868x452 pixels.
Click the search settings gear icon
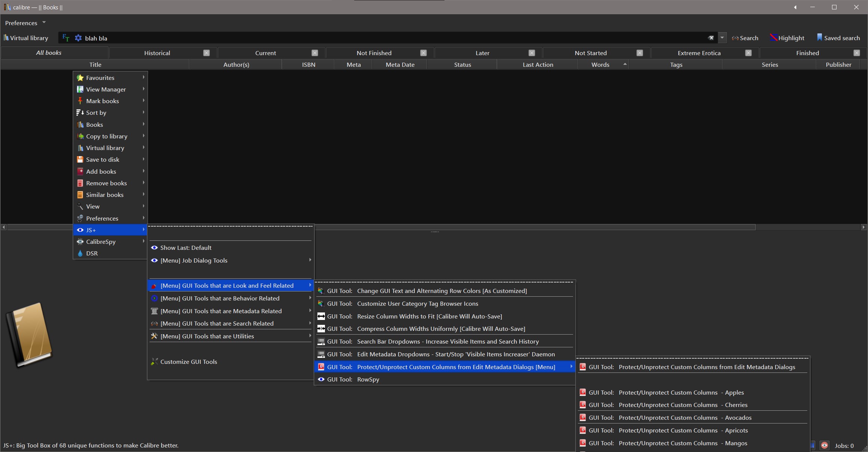coord(78,38)
